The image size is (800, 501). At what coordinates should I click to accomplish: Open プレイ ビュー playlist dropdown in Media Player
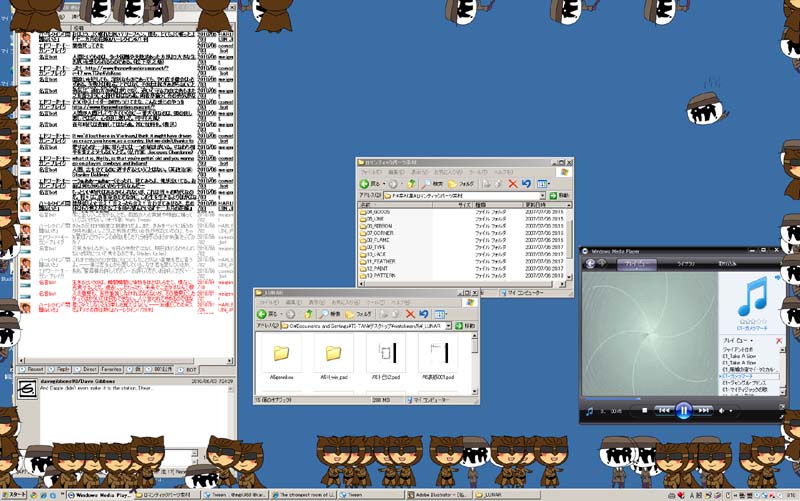(738, 340)
